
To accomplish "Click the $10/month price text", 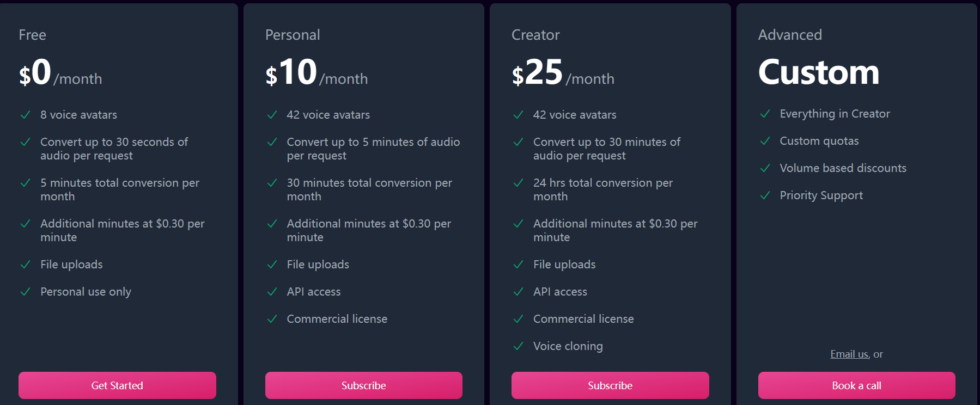I will tap(316, 73).
